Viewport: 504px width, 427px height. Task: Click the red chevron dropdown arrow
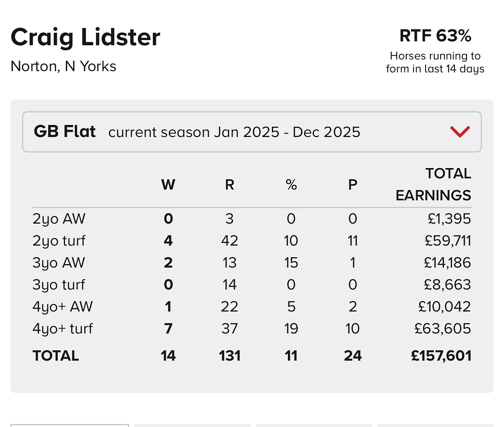coord(460,132)
